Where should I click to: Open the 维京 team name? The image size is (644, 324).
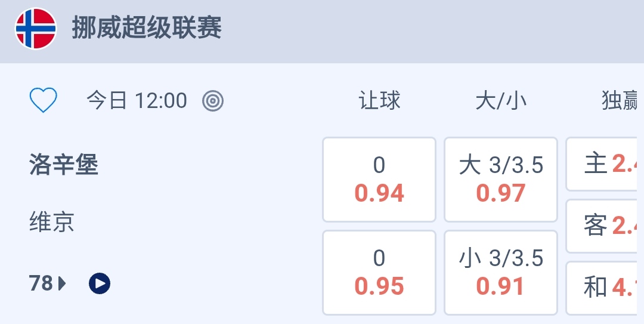point(52,223)
